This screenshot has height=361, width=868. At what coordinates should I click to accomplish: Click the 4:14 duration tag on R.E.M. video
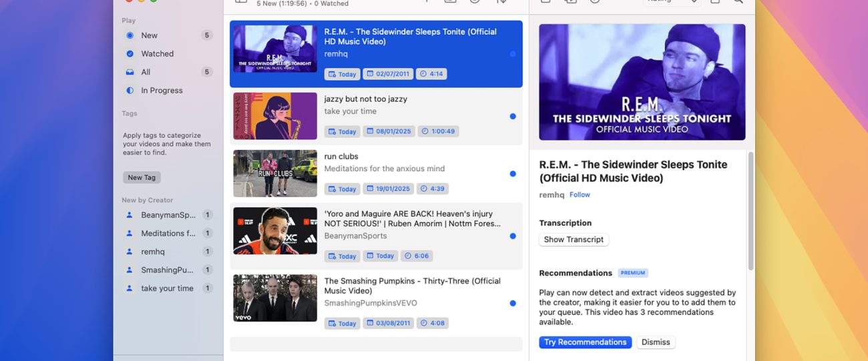pos(431,74)
